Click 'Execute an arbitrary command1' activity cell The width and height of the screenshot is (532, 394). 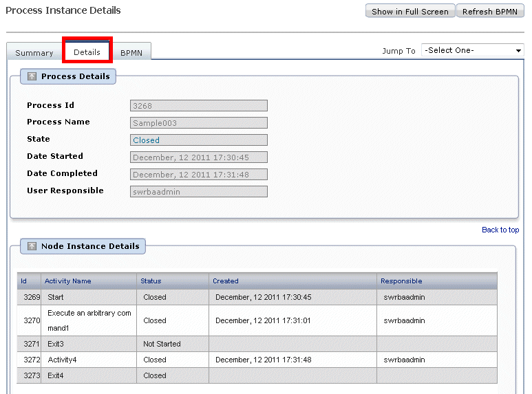tap(89, 320)
